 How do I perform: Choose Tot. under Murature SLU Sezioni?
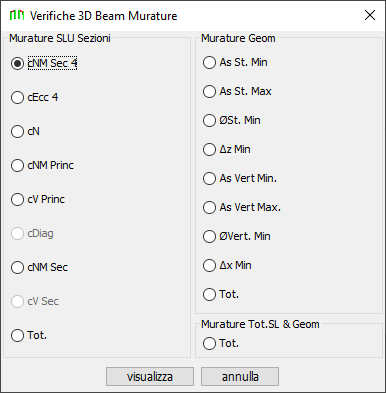point(29,335)
